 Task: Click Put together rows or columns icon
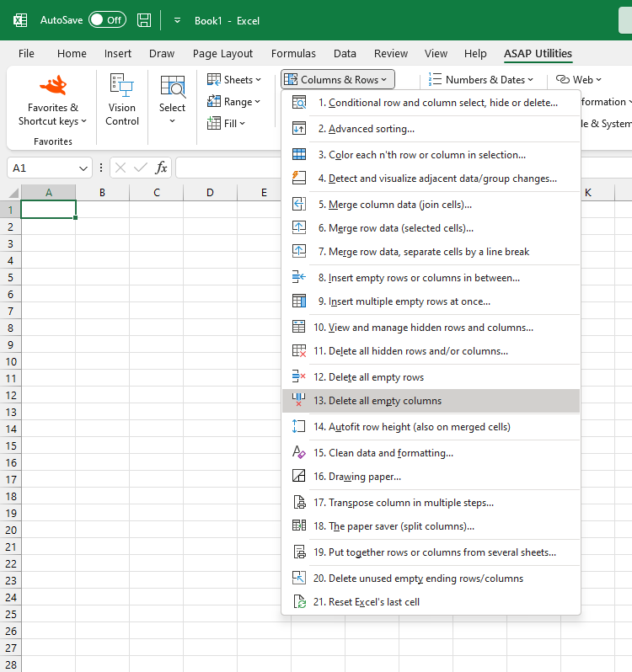(x=299, y=552)
